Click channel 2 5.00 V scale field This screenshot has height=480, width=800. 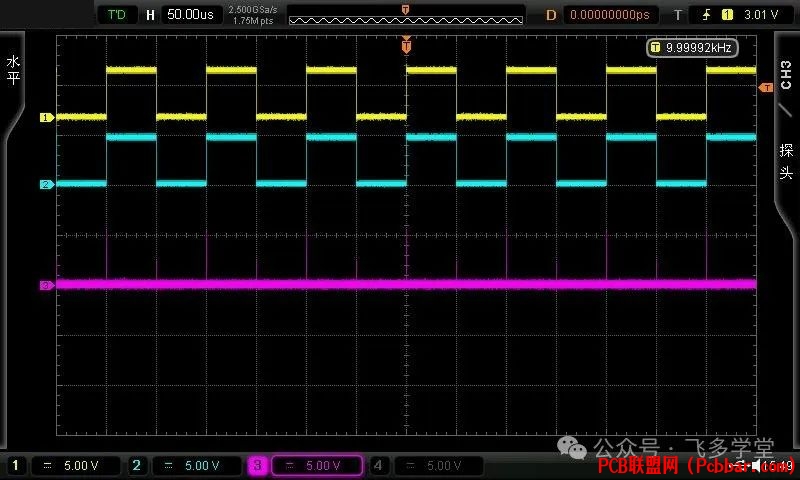click(x=197, y=465)
